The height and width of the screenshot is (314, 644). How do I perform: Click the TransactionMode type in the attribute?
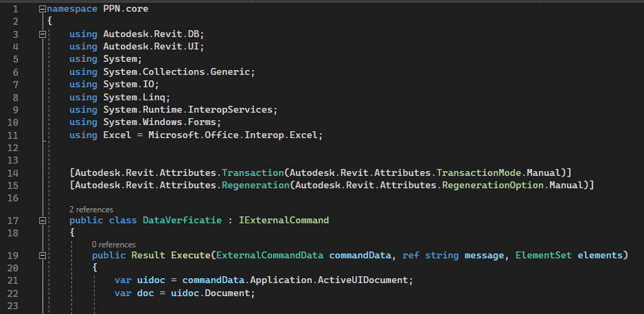[x=479, y=172]
